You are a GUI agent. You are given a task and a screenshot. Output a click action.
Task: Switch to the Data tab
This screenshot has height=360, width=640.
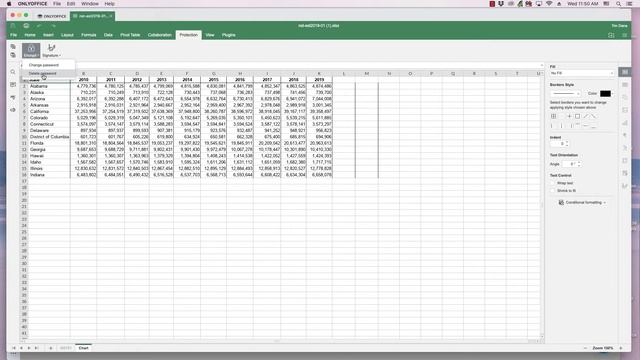(108, 35)
